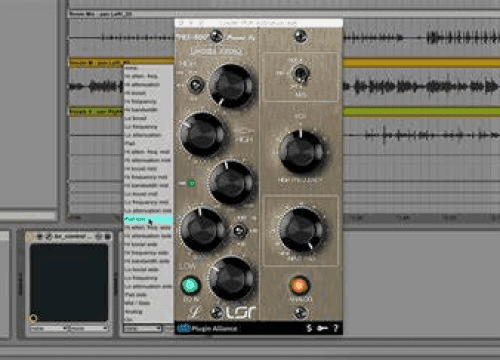Flip the high attenuation frequency toggle switch
The image size is (500, 360).
196,85
